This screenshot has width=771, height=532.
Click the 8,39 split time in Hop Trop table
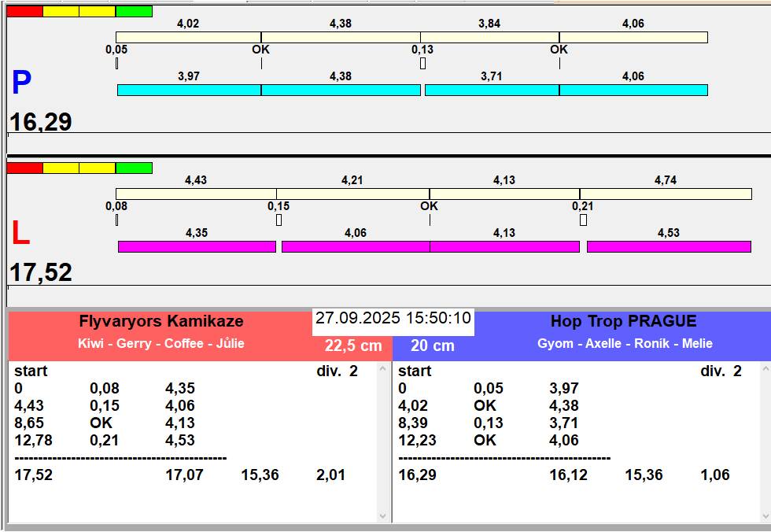pyautogui.click(x=413, y=423)
